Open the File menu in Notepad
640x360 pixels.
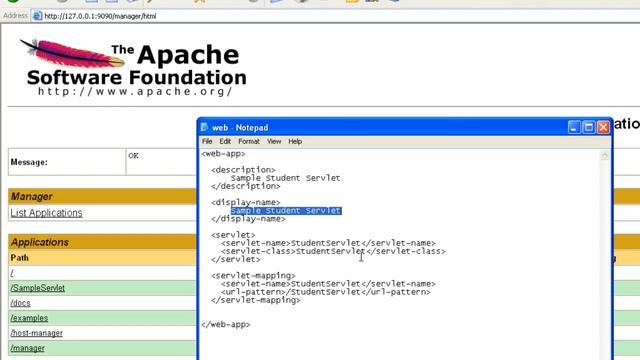tap(207, 141)
